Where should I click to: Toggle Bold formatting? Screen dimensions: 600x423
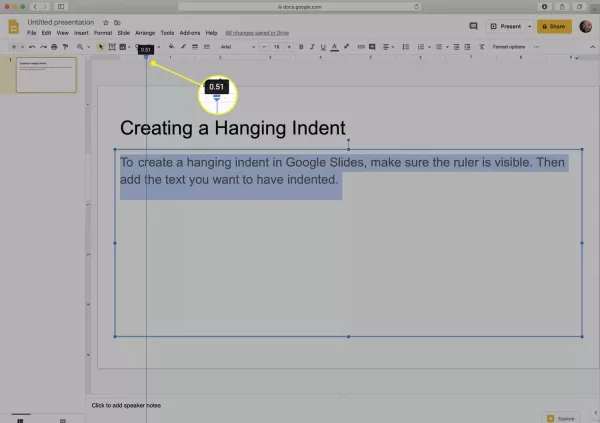pos(301,47)
